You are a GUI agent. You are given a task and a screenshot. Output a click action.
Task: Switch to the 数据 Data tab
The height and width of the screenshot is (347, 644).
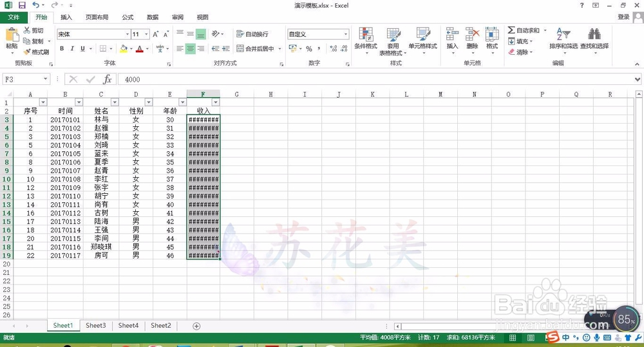click(x=153, y=17)
